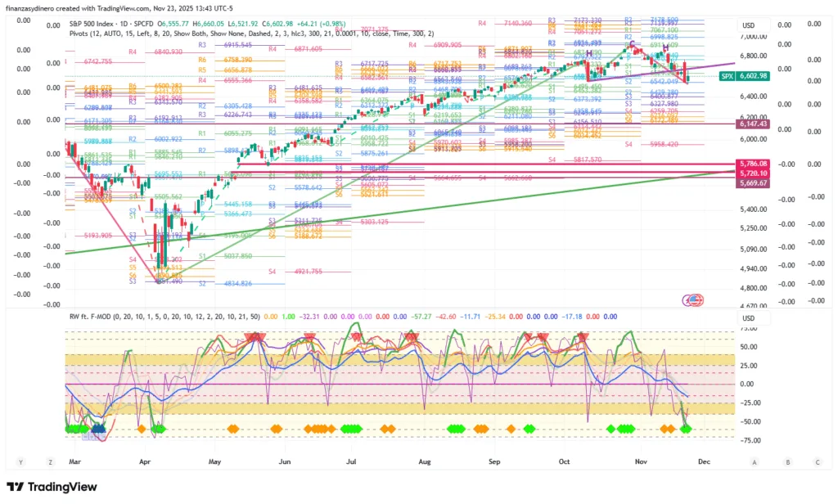This screenshot has height=504, width=838.
Task: Click the 7,000.00 price axis label
Action: [753, 38]
